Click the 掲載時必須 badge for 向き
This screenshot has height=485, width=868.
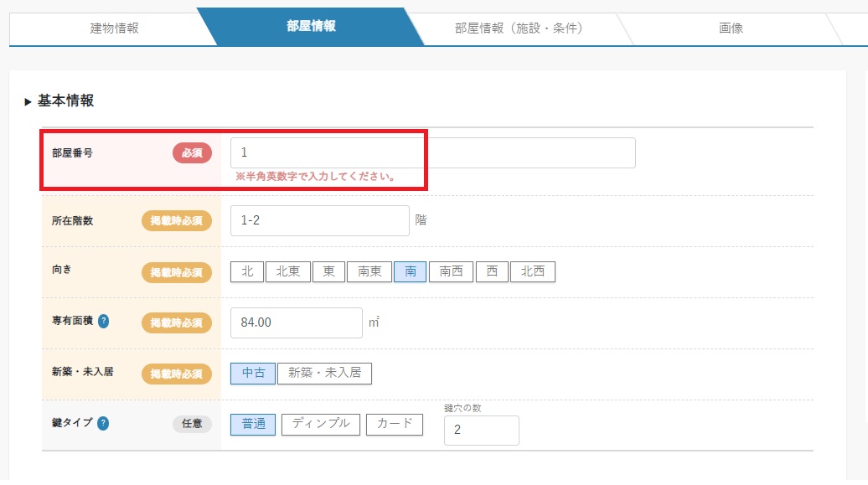point(177,272)
